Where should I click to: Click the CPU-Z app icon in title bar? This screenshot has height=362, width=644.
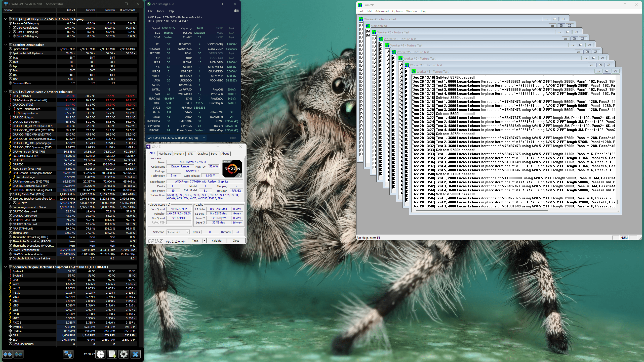(149, 147)
